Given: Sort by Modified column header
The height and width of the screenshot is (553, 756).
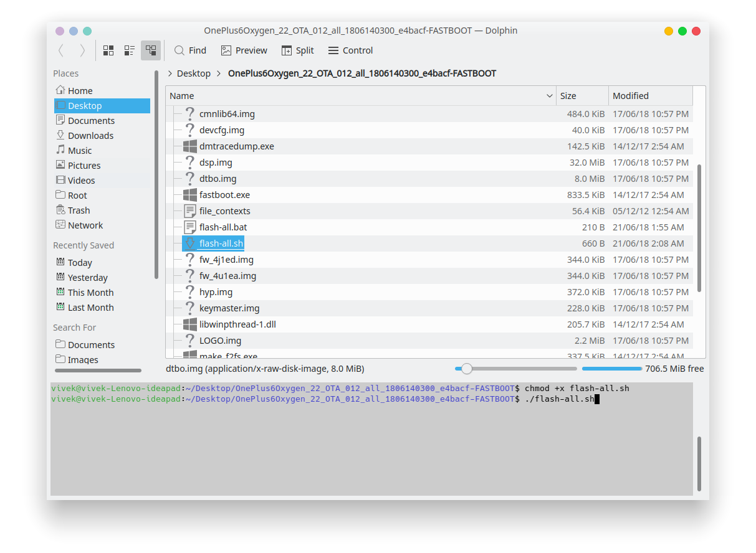Looking at the screenshot, I should 651,96.
